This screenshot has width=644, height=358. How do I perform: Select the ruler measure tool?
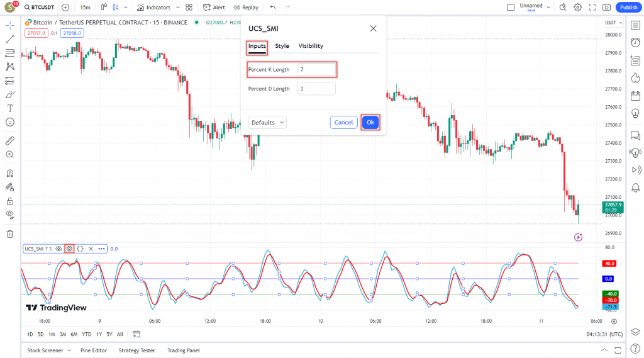[10, 140]
